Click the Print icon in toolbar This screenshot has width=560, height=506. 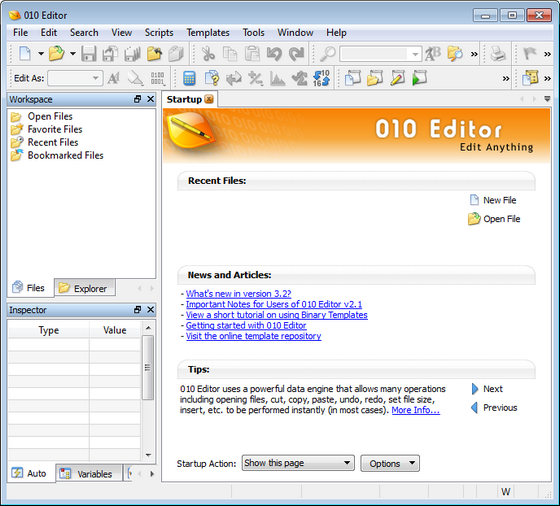click(x=498, y=54)
